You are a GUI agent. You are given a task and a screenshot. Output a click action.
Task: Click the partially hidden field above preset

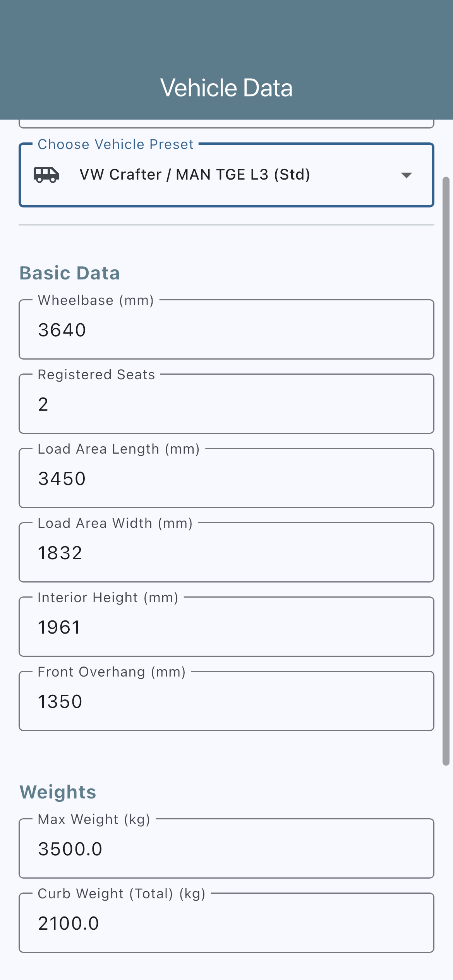point(226,124)
